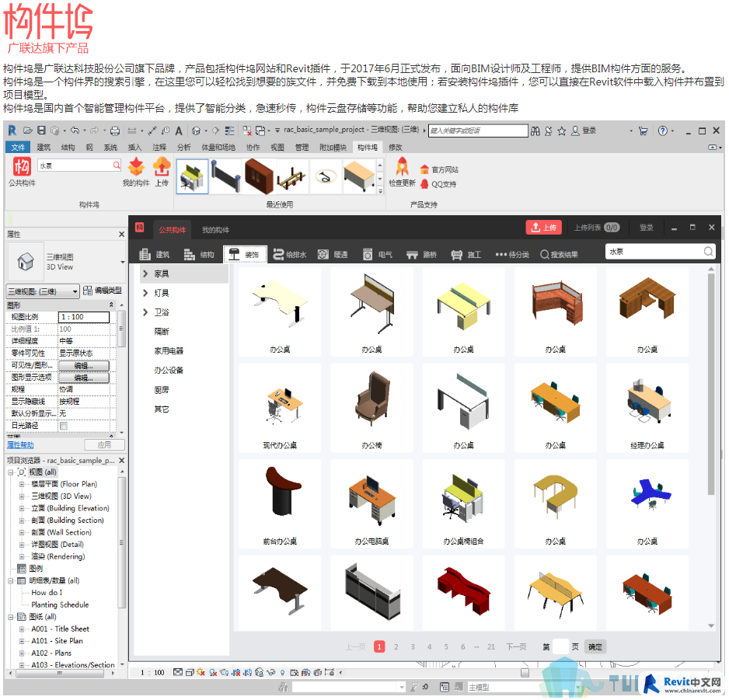This screenshot has width=729, height=700.
Task: Open the shopping cart icon in the title bar
Action: pyautogui.click(x=643, y=131)
